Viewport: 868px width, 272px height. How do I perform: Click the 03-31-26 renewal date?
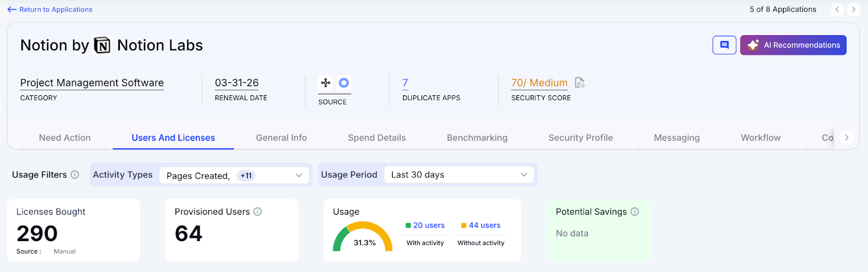[x=237, y=83]
